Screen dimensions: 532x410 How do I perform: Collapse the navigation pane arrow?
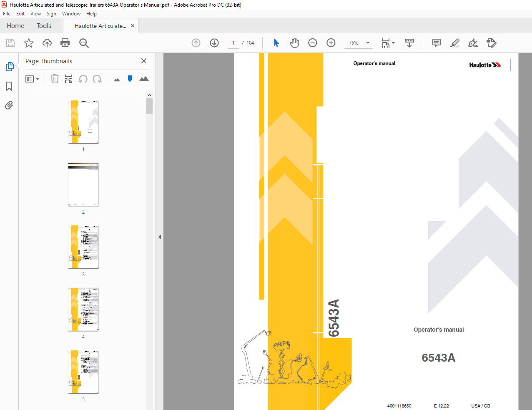point(160,237)
